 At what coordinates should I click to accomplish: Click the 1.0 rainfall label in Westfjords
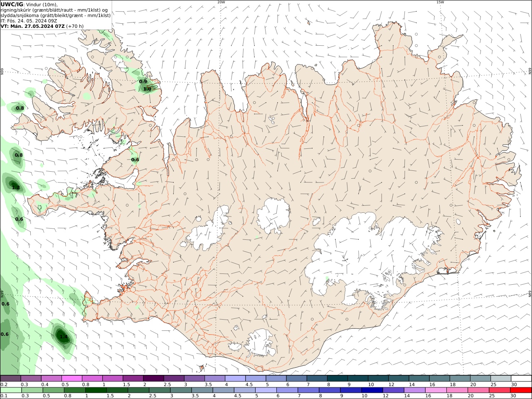[x=147, y=89]
